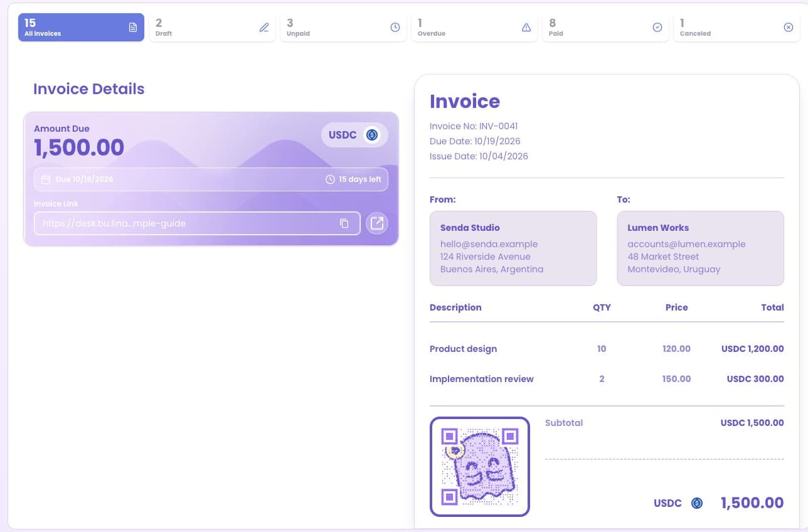This screenshot has width=808, height=532.
Task: Click the 'Product design' line item
Action: 463,349
